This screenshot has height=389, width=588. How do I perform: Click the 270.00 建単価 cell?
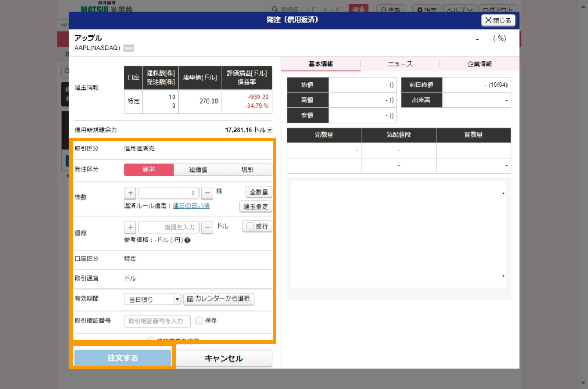(200, 101)
